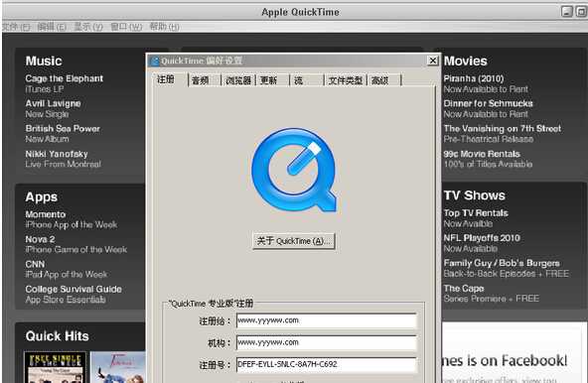Image resolution: width=588 pixels, height=383 pixels.
Task: Open Avril Lavigne New Single link
Action: coord(53,109)
